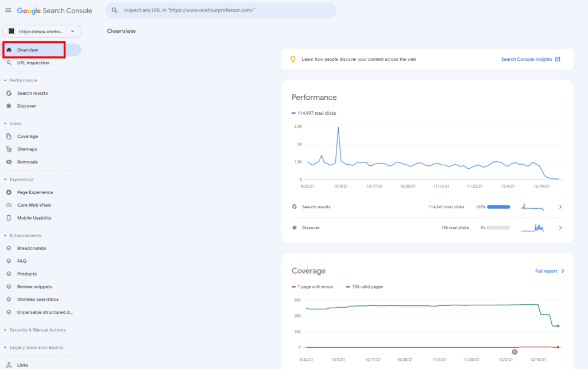Viewport: 588px width, 369px height.
Task: Click the Breadcrumbs sidebar label
Action: pos(32,248)
